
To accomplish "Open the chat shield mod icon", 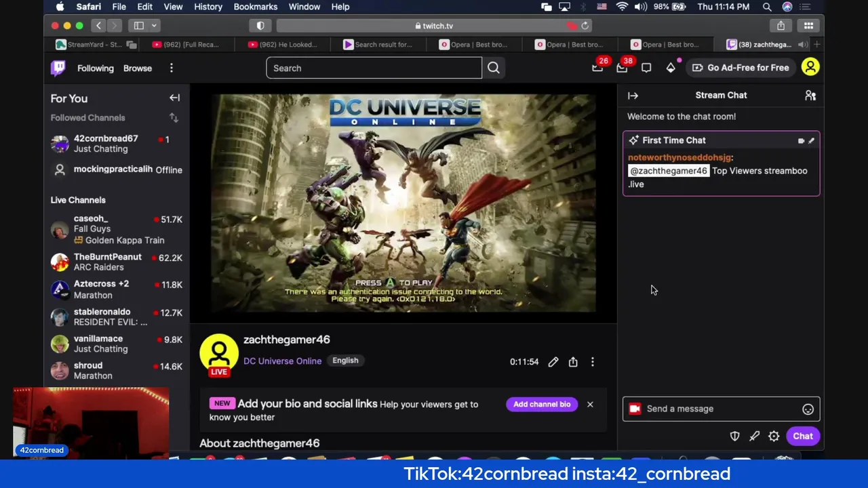I will point(734,436).
